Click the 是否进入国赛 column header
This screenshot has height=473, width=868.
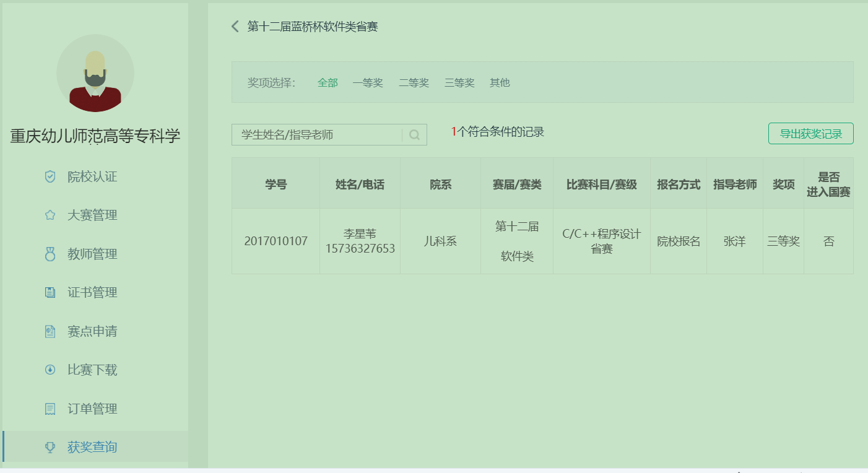click(x=829, y=184)
